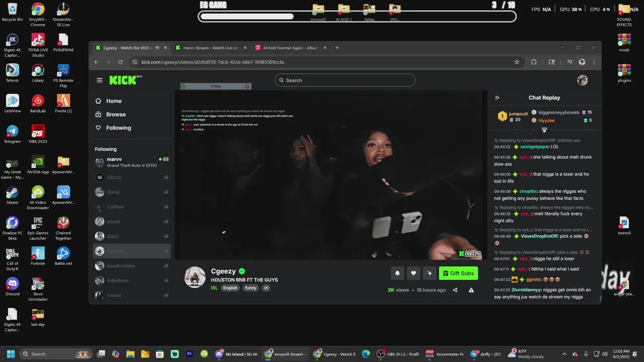
Task: Open Epic Games Launcher desktop icon
Action: point(38,229)
